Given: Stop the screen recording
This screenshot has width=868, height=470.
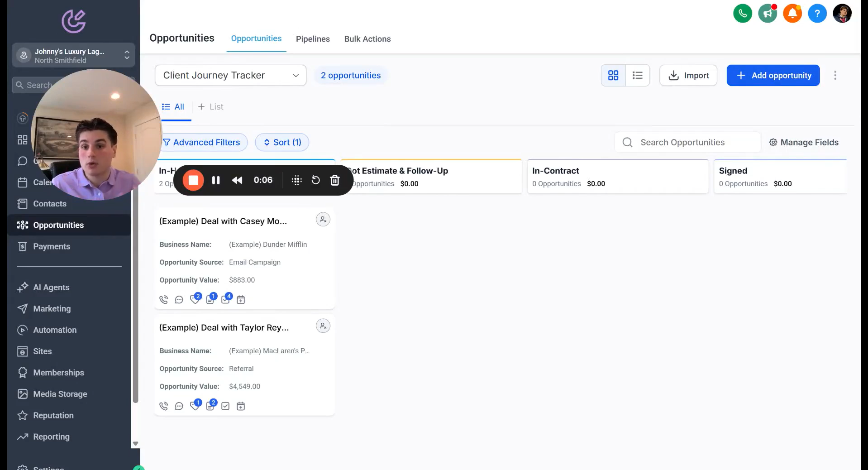Looking at the screenshot, I should click(193, 180).
